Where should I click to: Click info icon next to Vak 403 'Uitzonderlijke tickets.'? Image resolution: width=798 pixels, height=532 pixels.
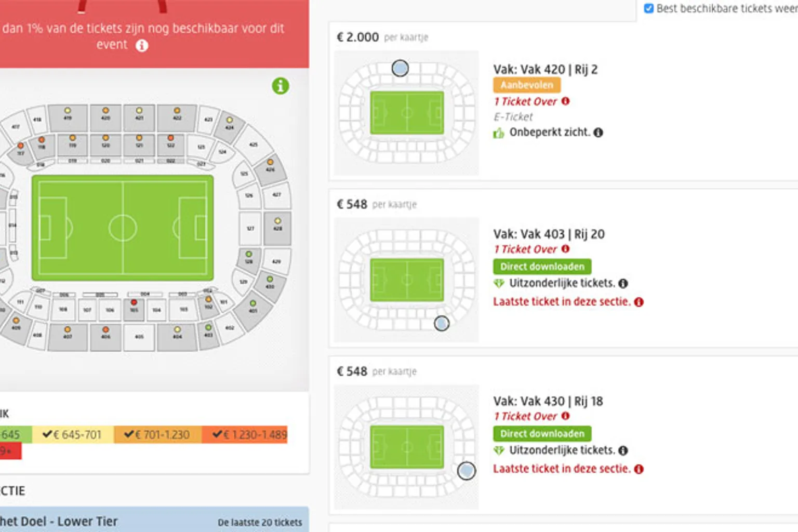623,283
